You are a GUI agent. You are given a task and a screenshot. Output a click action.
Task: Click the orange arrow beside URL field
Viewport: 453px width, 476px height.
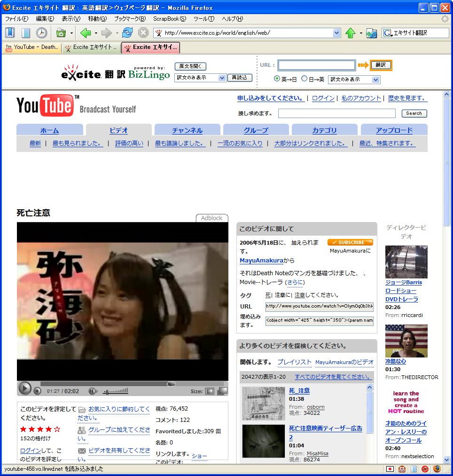point(363,65)
